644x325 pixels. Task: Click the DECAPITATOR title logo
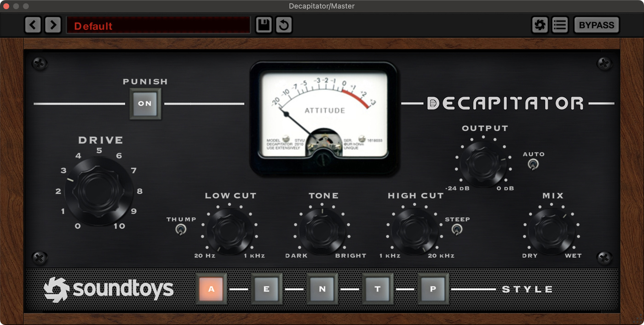505,103
